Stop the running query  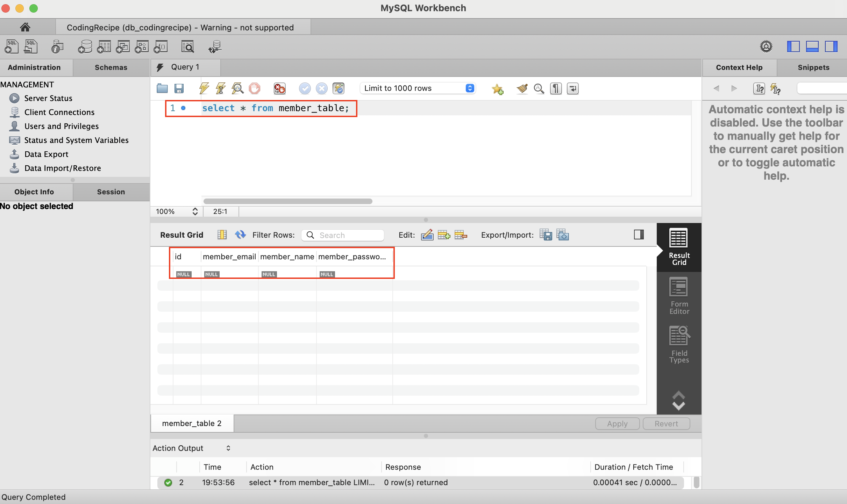tap(255, 88)
